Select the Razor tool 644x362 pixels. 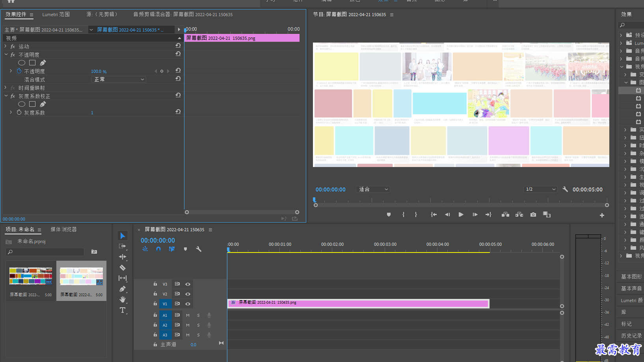click(x=123, y=267)
